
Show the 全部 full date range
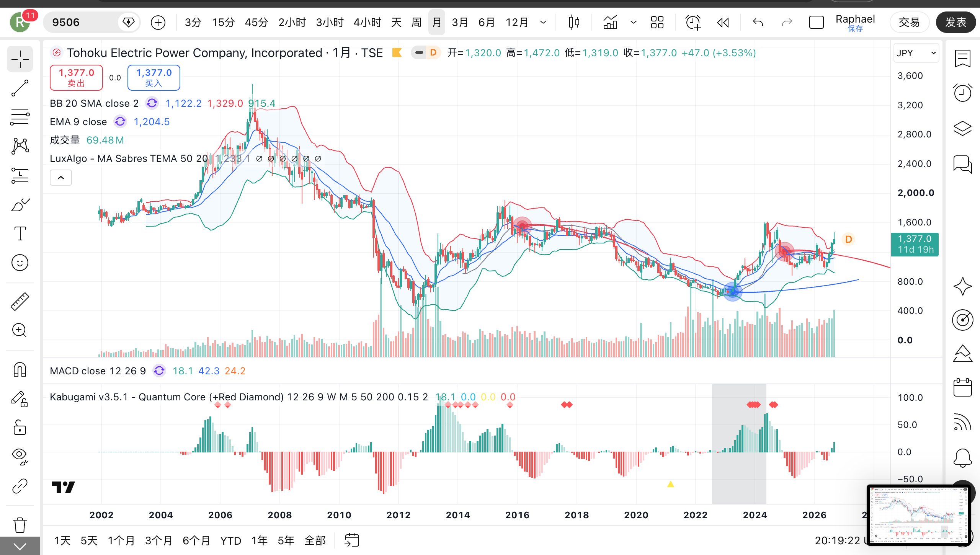coord(315,540)
